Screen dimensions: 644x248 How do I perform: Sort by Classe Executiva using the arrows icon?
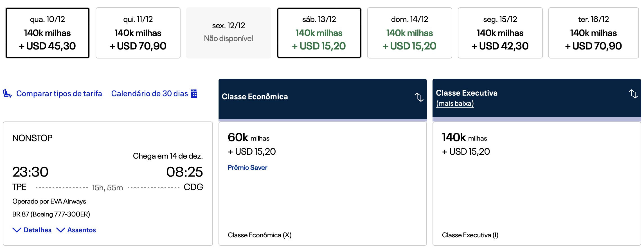(633, 94)
